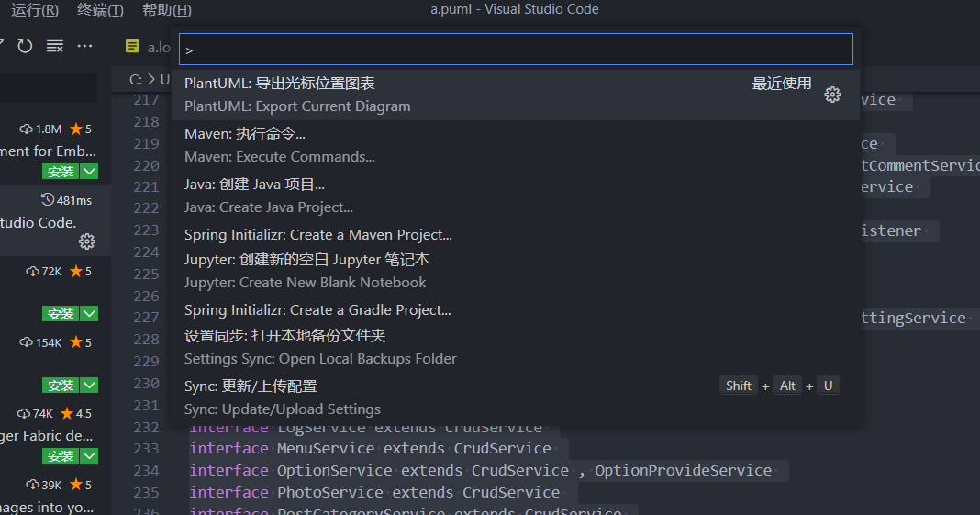The width and height of the screenshot is (980, 515).
Task: Click breadcrumb chevron after C:
Action: pyautogui.click(x=150, y=80)
